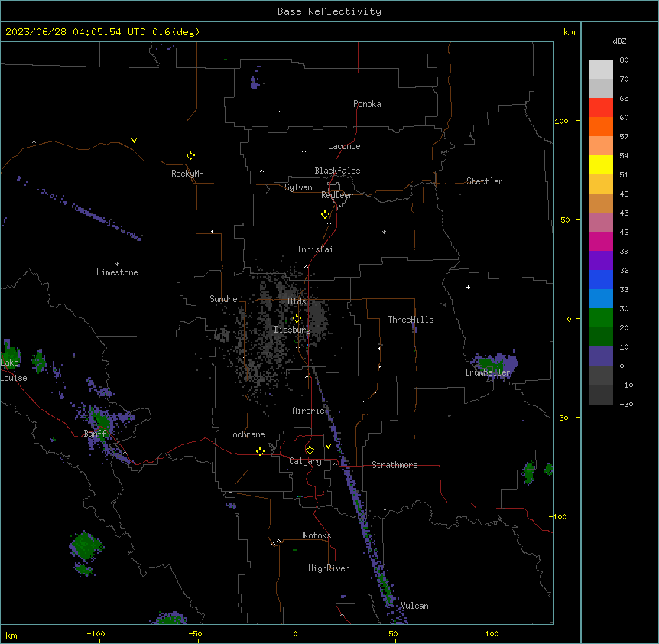Click the Sylvan label
Image resolution: width=659 pixels, height=644 pixels.
298,187
